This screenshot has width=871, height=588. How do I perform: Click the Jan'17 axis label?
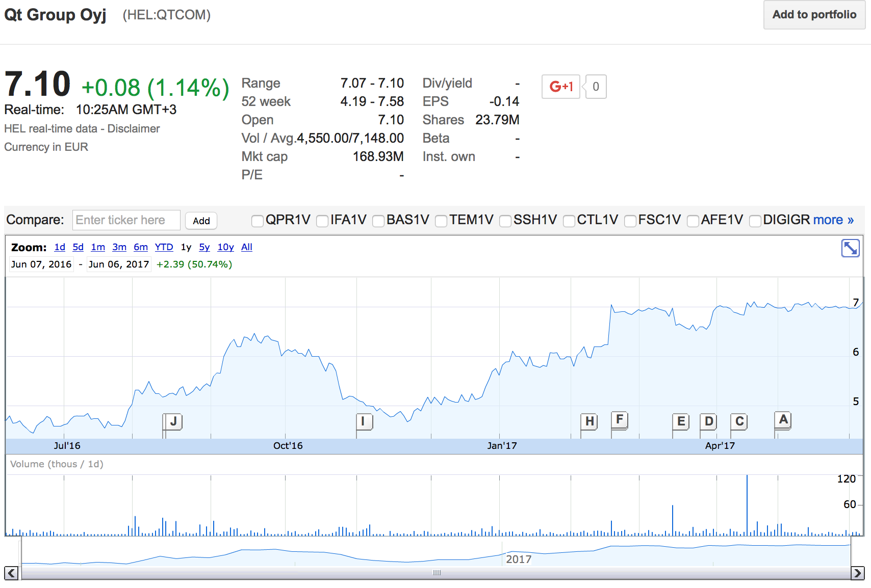(x=502, y=446)
